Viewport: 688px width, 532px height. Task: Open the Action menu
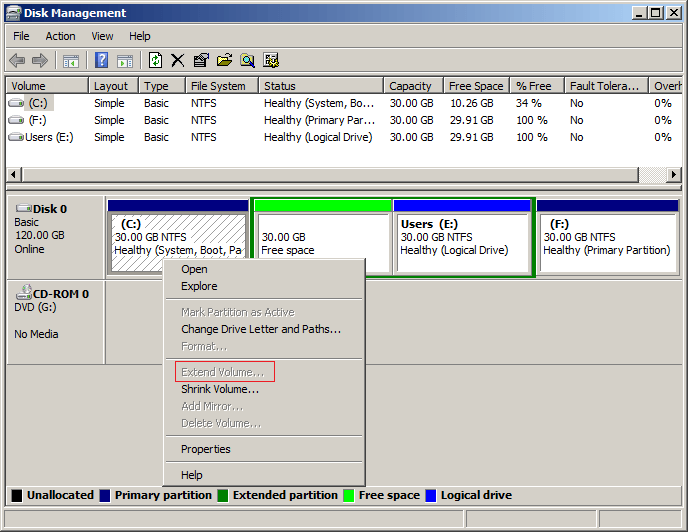[60, 36]
